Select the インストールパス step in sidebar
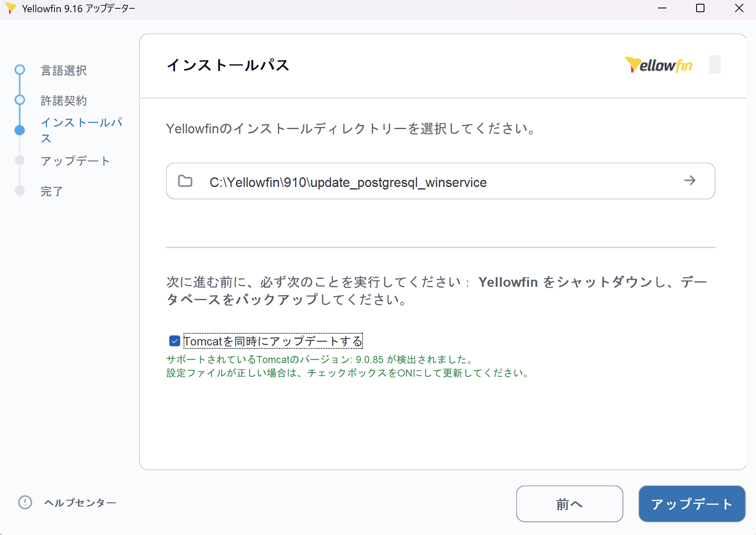 coord(82,130)
